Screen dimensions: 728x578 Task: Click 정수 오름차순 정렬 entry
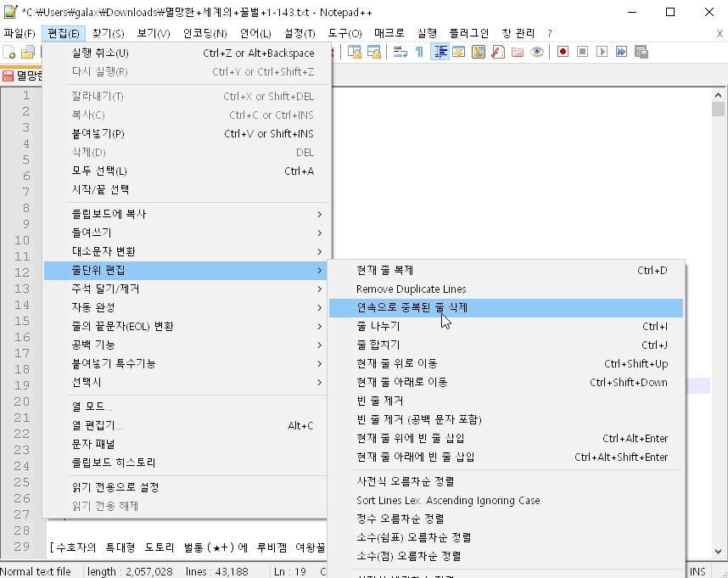506,519
